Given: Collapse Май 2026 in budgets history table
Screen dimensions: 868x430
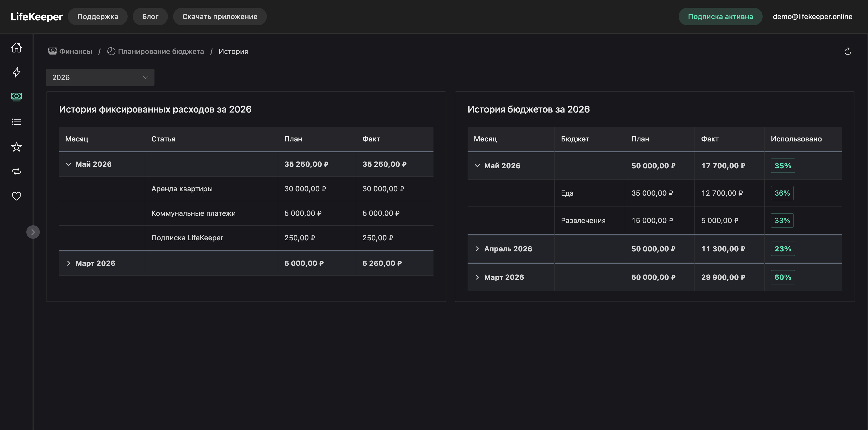Looking at the screenshot, I should tap(477, 166).
